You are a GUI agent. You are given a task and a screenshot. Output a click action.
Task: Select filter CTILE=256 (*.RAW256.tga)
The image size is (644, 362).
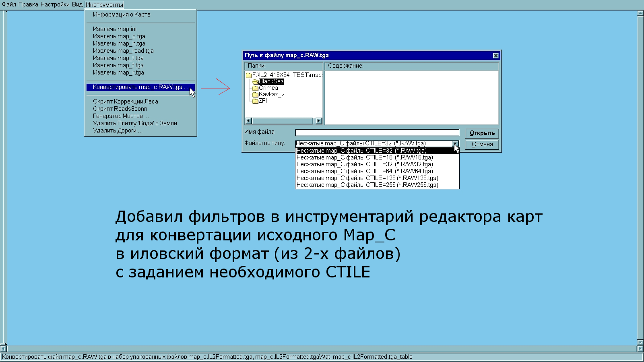[377, 185]
